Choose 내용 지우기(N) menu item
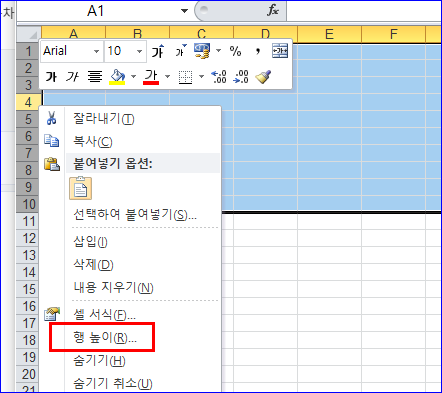The image size is (442, 393). (x=113, y=287)
